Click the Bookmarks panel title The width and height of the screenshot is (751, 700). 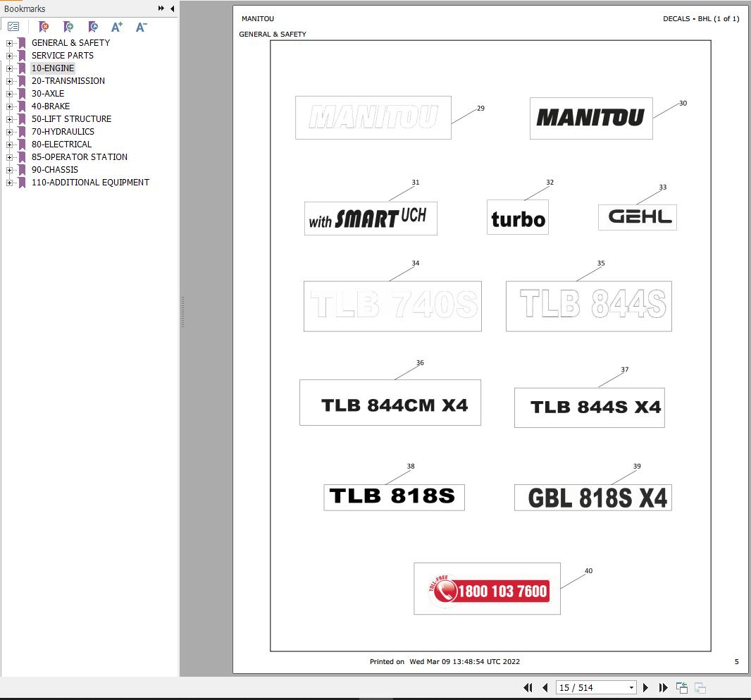(x=25, y=8)
